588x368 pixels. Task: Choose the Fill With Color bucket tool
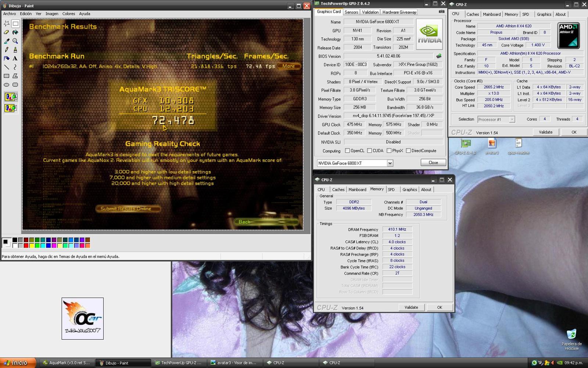tap(15, 32)
